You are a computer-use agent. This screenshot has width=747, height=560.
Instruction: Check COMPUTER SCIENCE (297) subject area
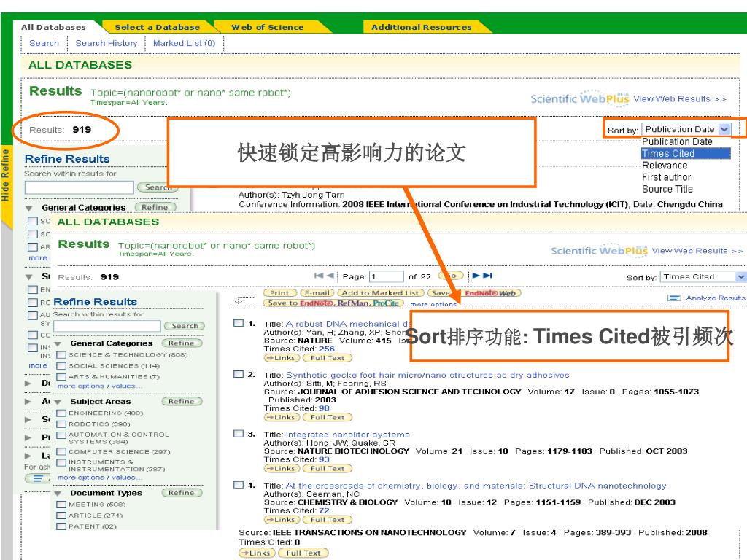point(61,451)
